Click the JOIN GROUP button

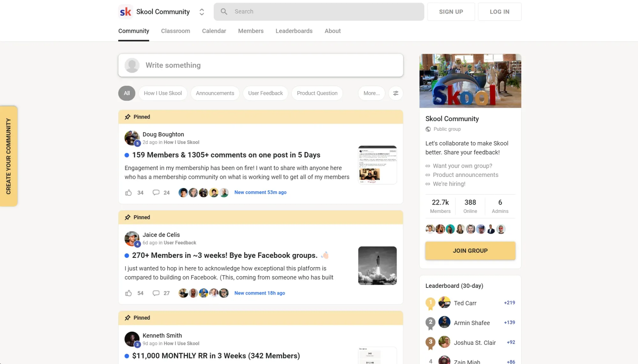pos(470,251)
